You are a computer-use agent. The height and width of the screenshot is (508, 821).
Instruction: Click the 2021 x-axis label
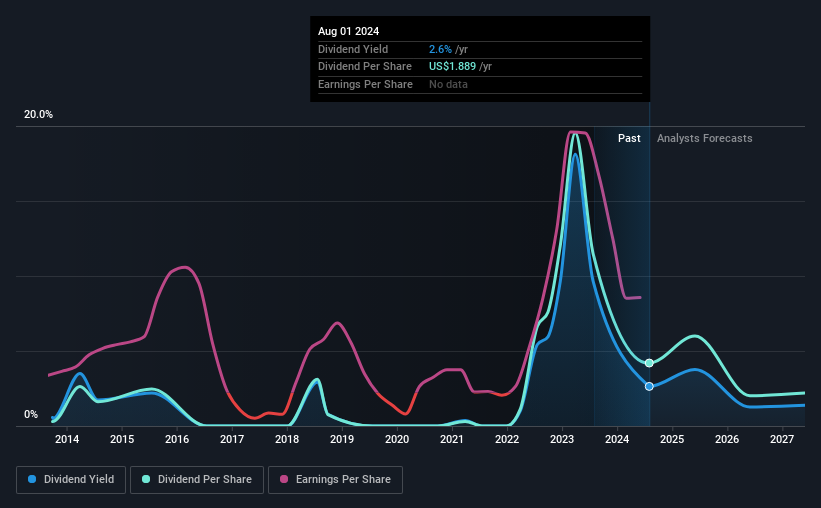point(452,439)
